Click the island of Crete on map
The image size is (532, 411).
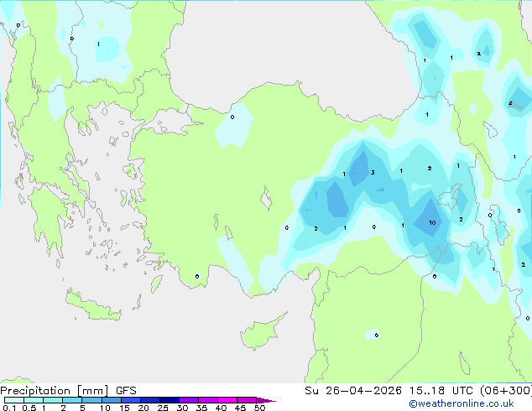(x=93, y=305)
